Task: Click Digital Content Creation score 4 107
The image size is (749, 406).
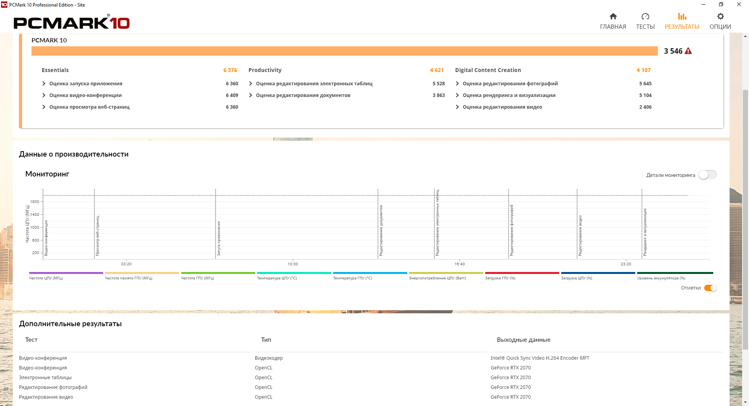Action: pos(644,70)
